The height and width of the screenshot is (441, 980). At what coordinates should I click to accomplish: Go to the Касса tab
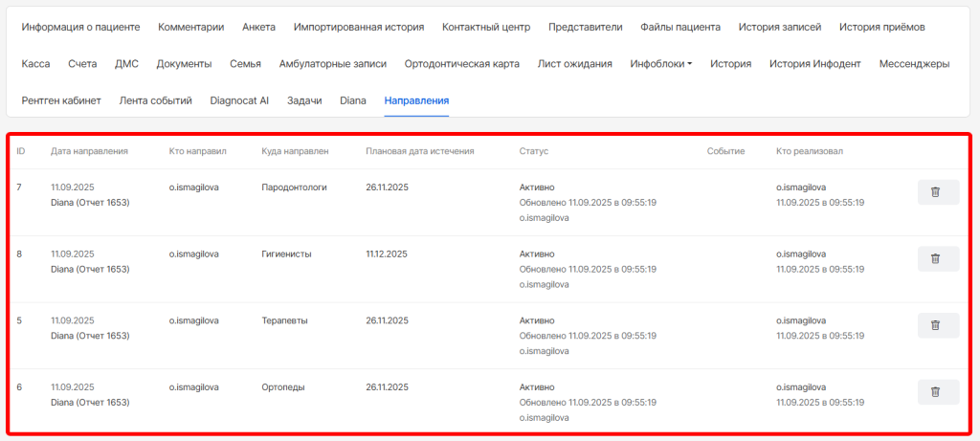(x=36, y=64)
